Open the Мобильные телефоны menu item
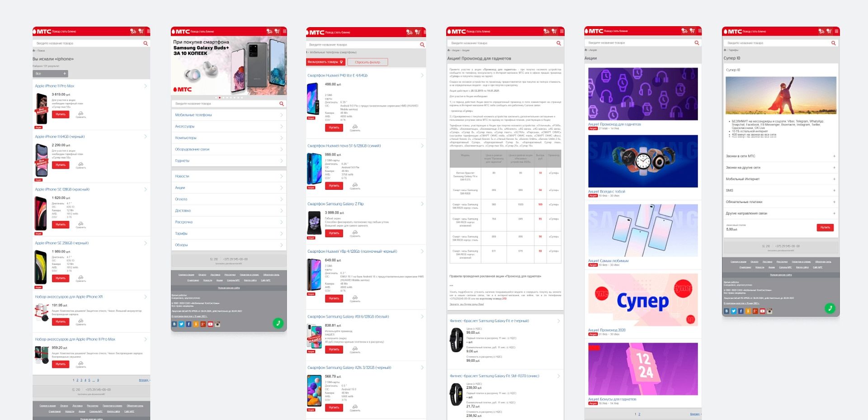Viewport: 868px width, 420px height. [229, 115]
